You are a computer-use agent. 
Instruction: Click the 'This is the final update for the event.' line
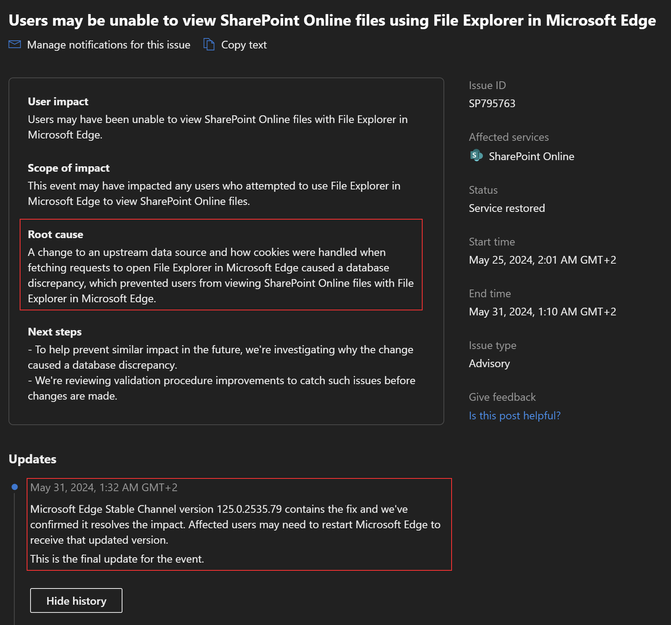pos(117,559)
